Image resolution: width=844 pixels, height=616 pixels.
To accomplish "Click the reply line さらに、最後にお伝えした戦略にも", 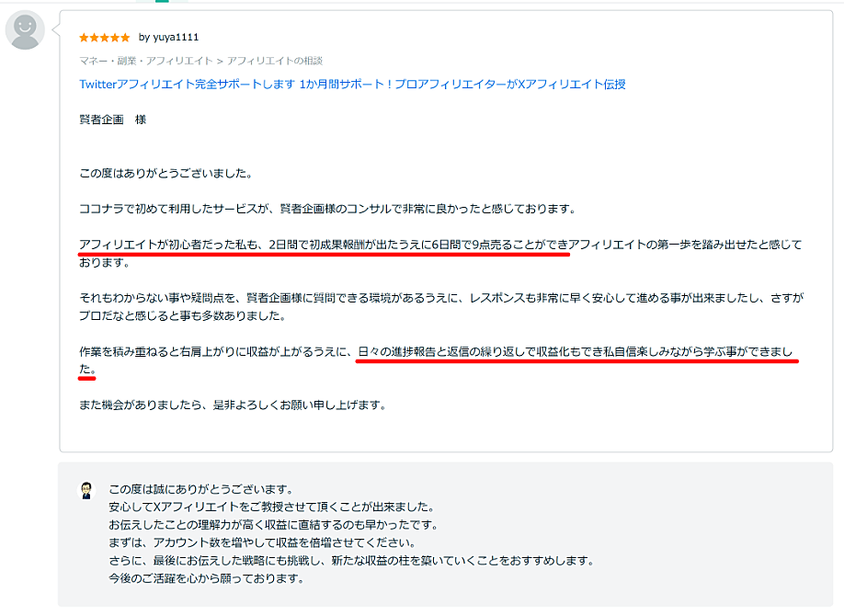I will coord(352,561).
